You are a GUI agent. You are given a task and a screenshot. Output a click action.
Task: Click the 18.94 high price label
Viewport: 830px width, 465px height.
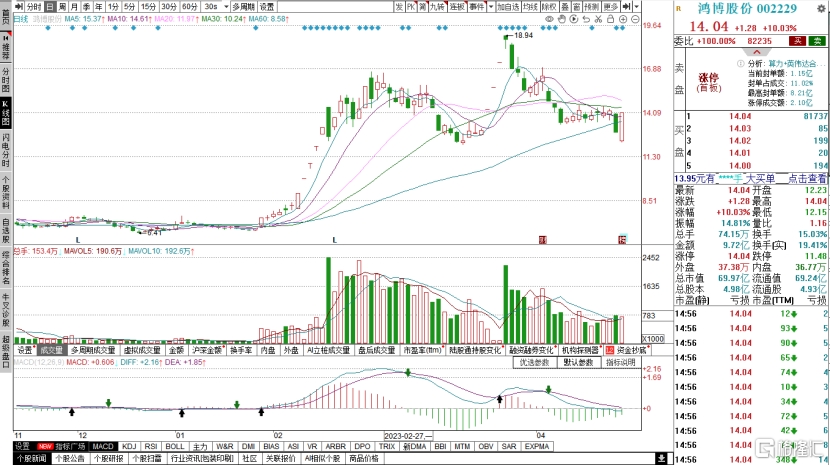click(523, 35)
